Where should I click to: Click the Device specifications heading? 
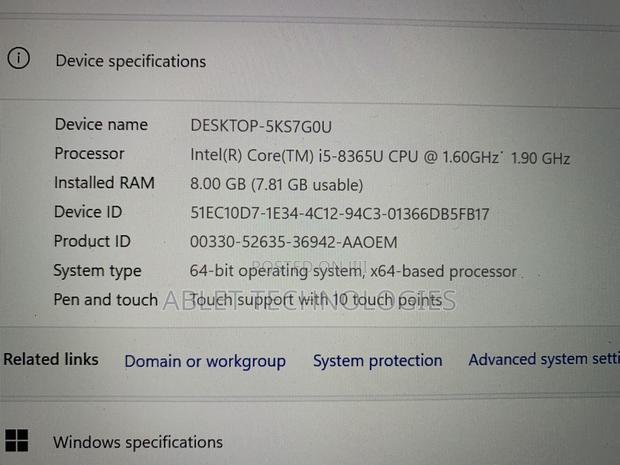pos(131,61)
